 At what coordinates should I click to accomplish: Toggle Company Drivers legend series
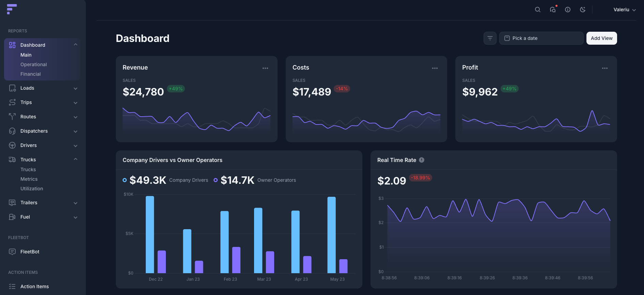click(x=125, y=180)
